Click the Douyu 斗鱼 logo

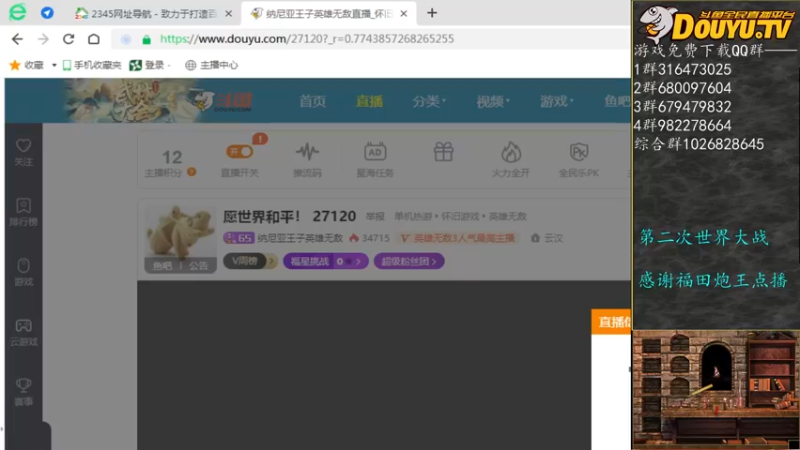click(223, 101)
